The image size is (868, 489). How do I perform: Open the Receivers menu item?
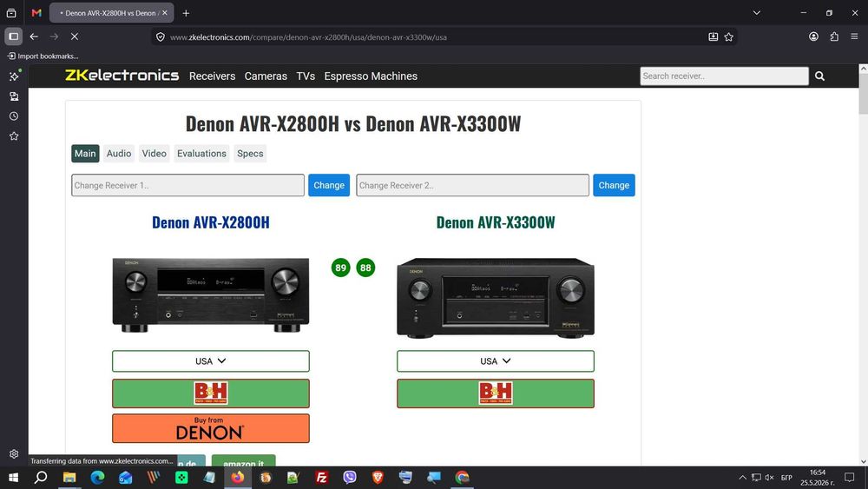(212, 76)
